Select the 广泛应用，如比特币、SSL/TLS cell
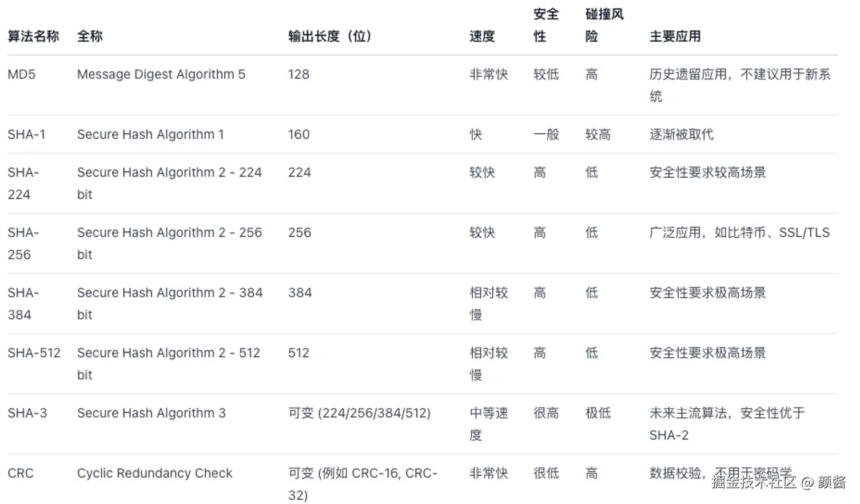 [x=739, y=233]
